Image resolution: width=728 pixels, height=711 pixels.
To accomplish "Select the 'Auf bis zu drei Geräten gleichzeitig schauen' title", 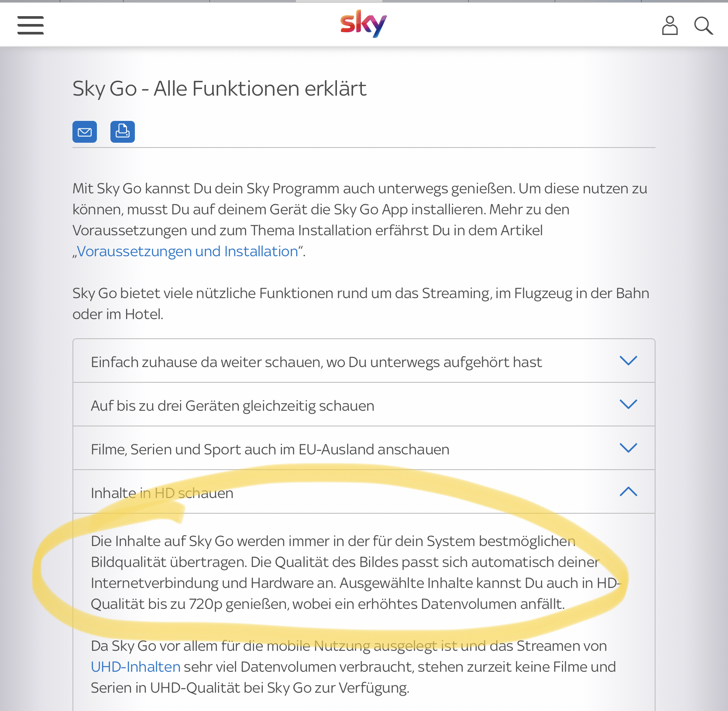I will point(233,406).
